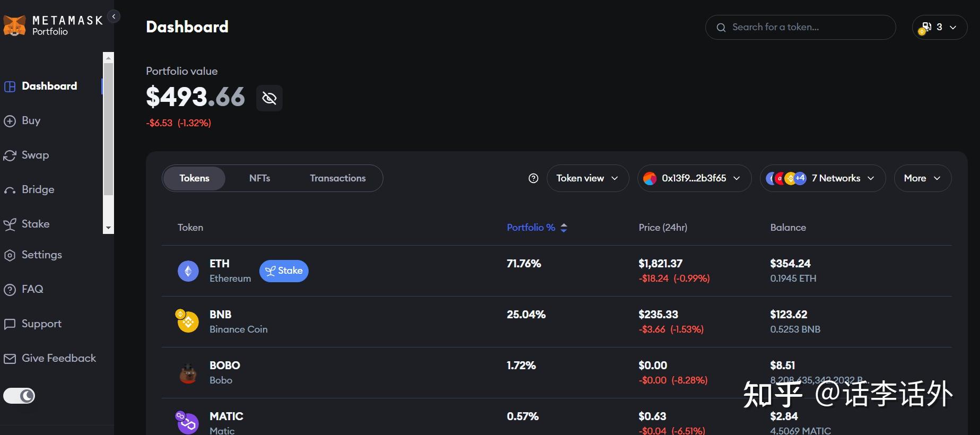Open Settings from the sidebar
980x435 pixels.
[41, 255]
